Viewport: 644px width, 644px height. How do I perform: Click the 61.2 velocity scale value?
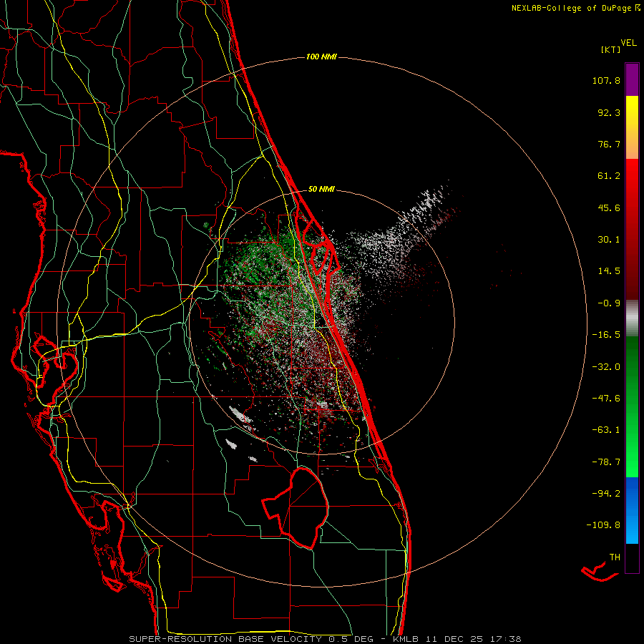click(609, 176)
